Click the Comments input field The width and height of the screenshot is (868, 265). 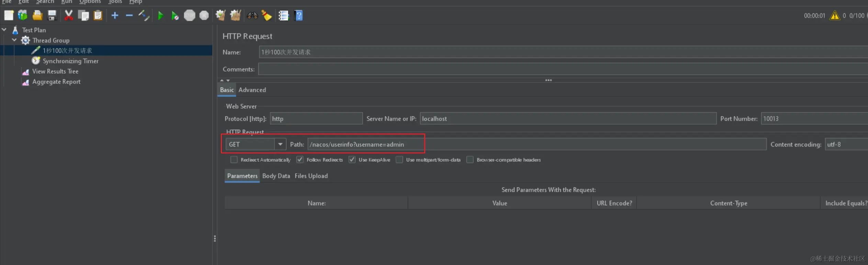563,69
